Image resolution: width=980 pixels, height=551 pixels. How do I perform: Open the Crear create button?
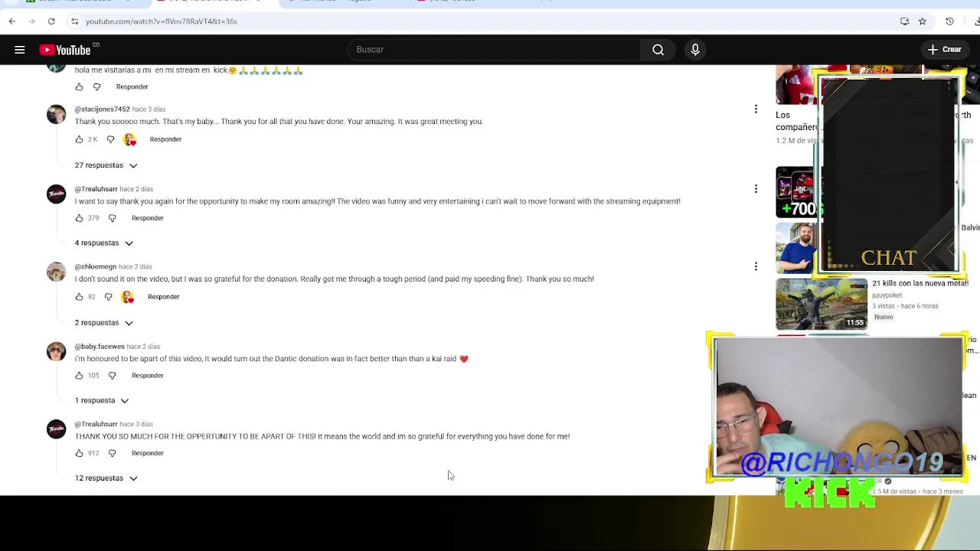click(x=944, y=50)
